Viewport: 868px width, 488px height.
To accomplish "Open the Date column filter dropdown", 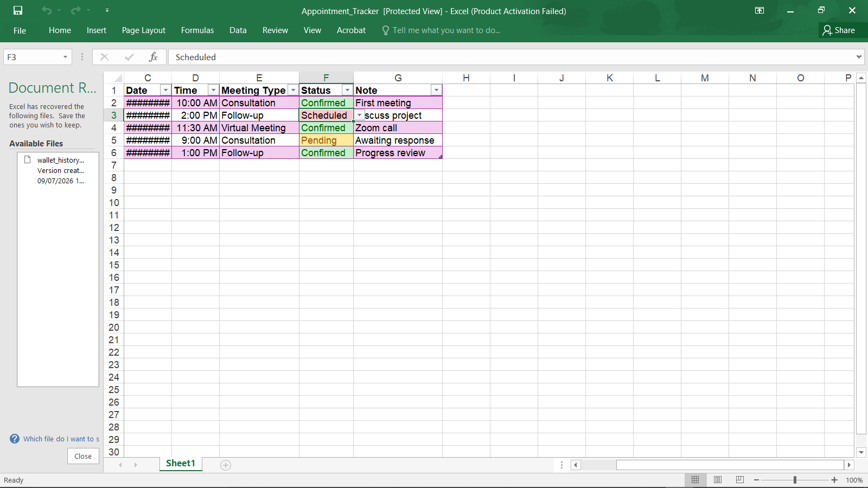I will pyautogui.click(x=165, y=90).
